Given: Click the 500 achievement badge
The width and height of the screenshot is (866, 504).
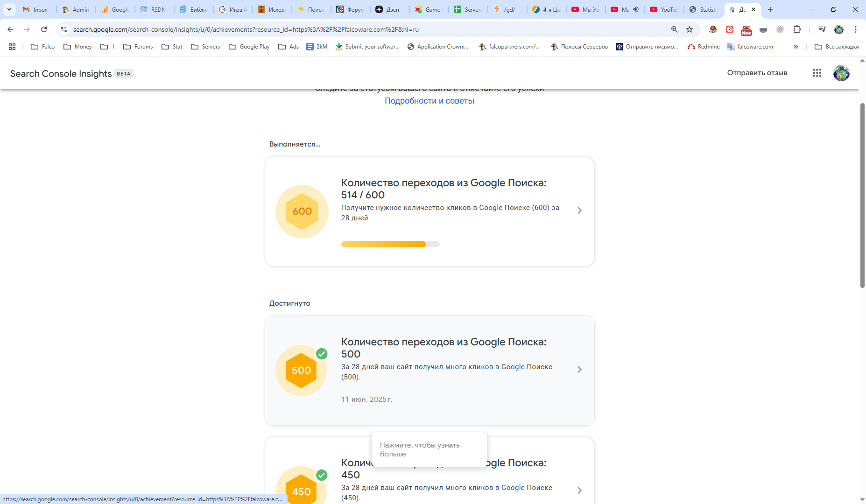Looking at the screenshot, I should click(301, 371).
